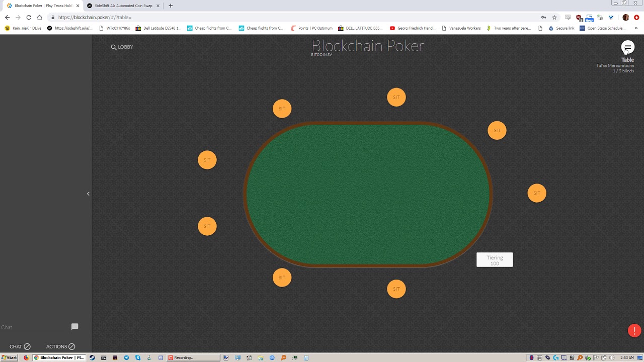644x362 pixels.
Task: Sit at the bottom left seat
Action: point(282,278)
